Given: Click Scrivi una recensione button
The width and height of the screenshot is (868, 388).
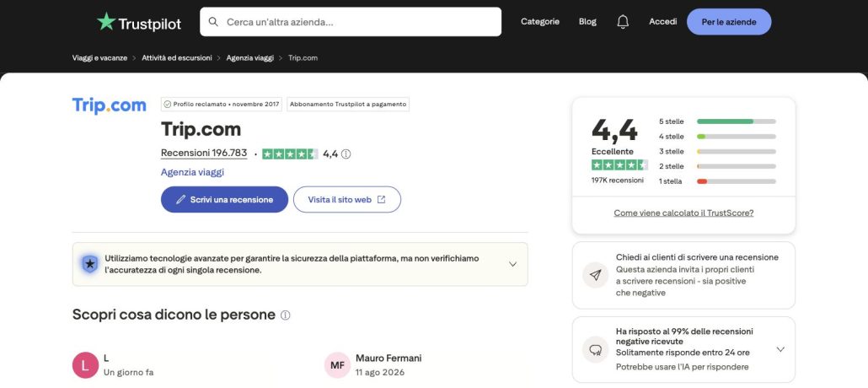Looking at the screenshot, I should [224, 200].
